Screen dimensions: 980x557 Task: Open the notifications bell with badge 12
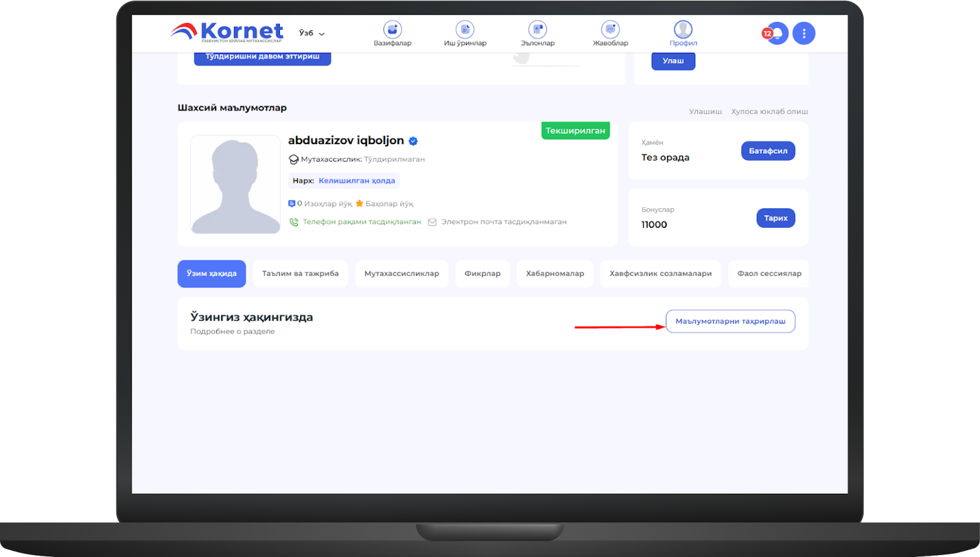(776, 33)
